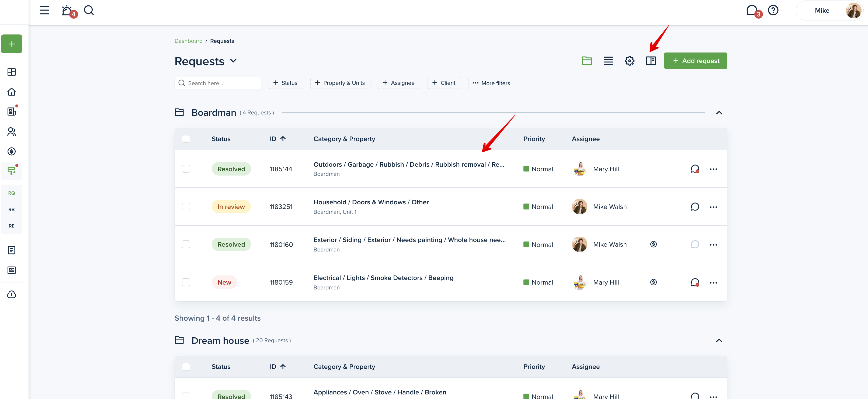Open more options for request 1180160

(713, 245)
